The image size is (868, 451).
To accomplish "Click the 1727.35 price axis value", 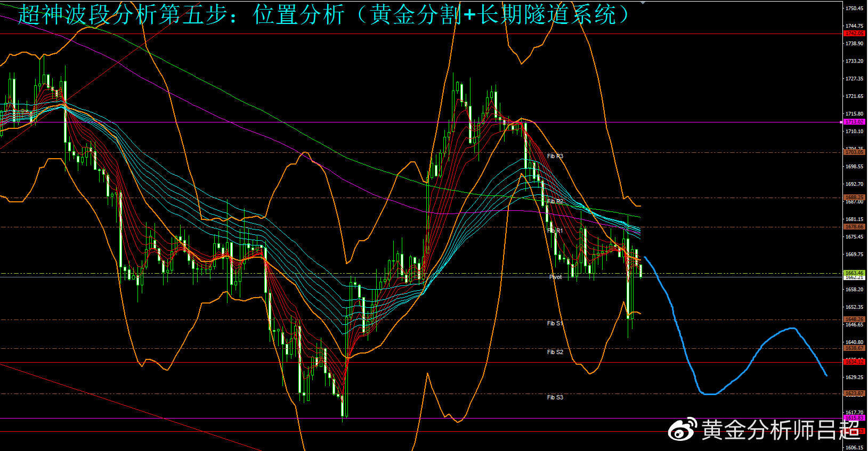I will click(x=854, y=79).
